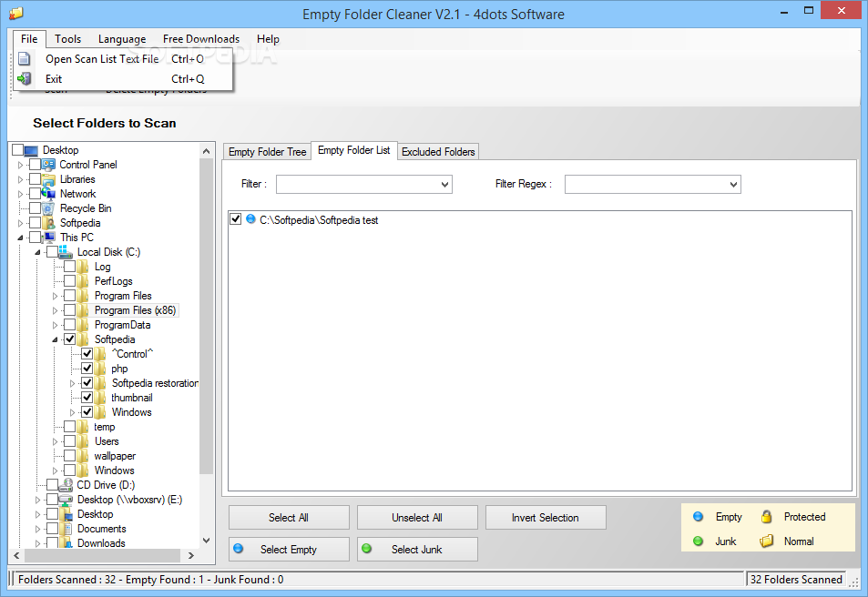Click the Select All button
Viewport: 868px width, 597px height.
[x=289, y=517]
